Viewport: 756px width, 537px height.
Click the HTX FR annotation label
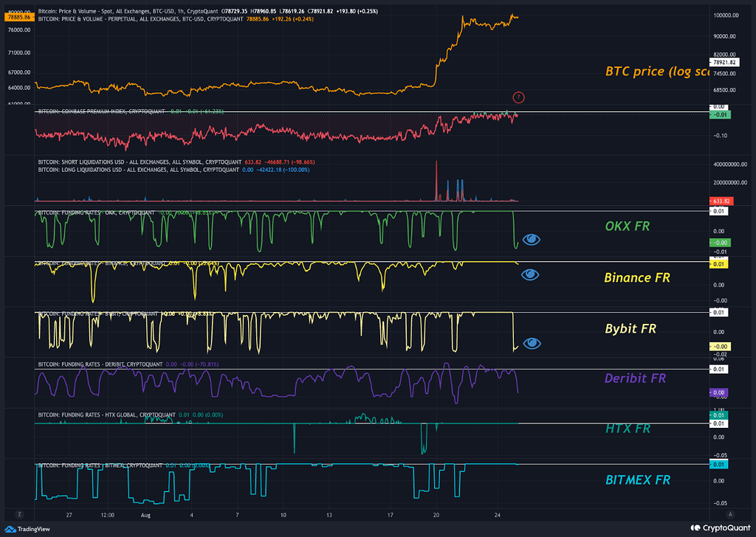628,428
